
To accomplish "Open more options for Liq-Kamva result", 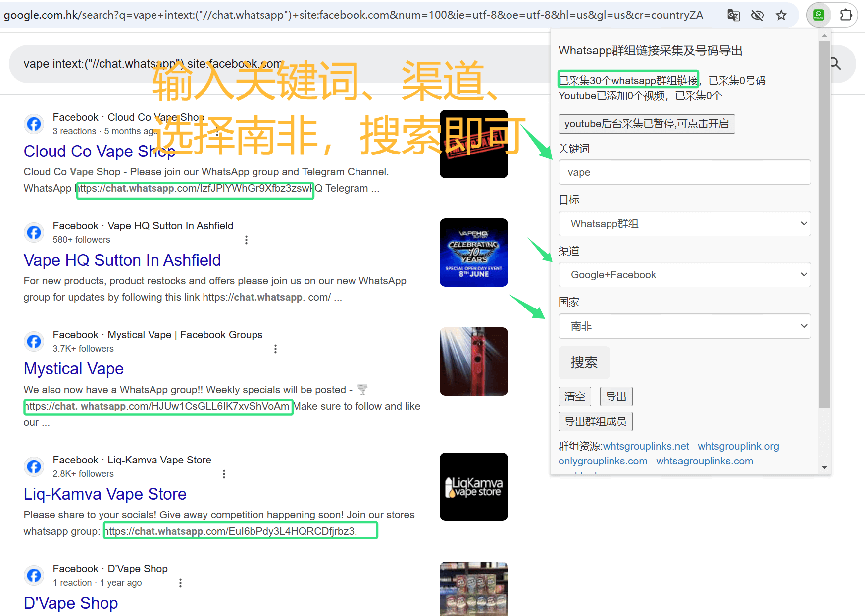I will [x=224, y=474].
